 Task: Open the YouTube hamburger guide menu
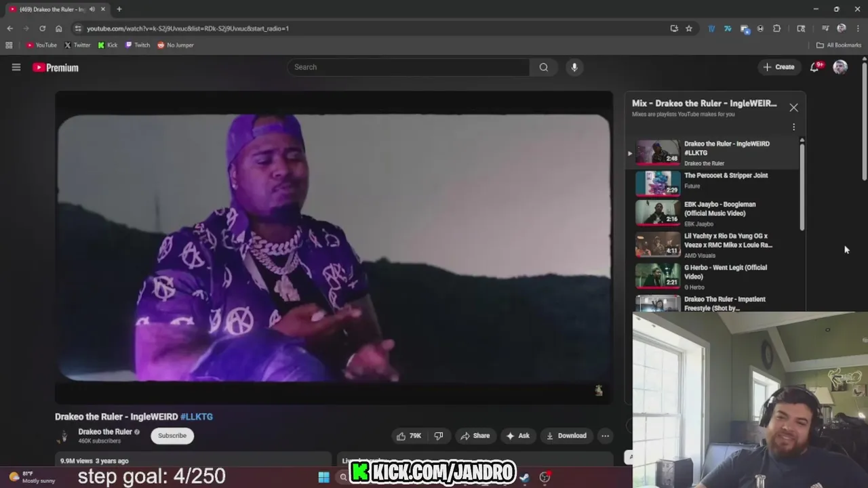(16, 67)
